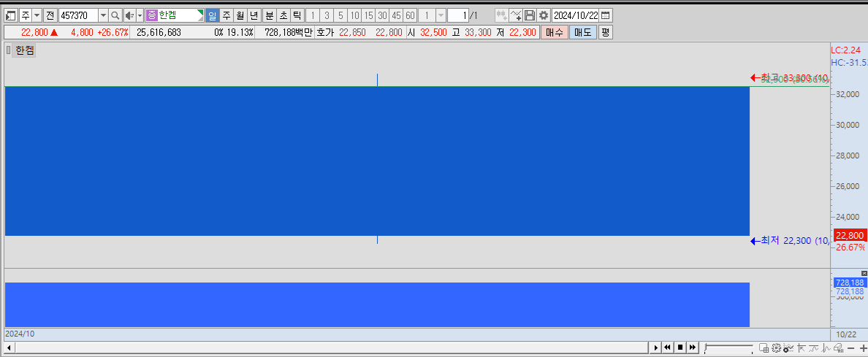Adjust the chart zoom slider handle
Image resolution: width=868 pixels, height=357 pixels.
point(705,347)
